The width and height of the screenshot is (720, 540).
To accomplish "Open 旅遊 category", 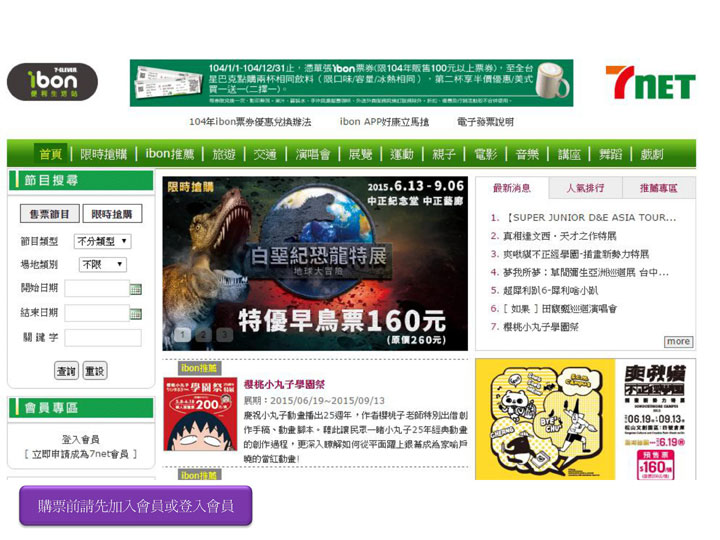I will pos(224,154).
